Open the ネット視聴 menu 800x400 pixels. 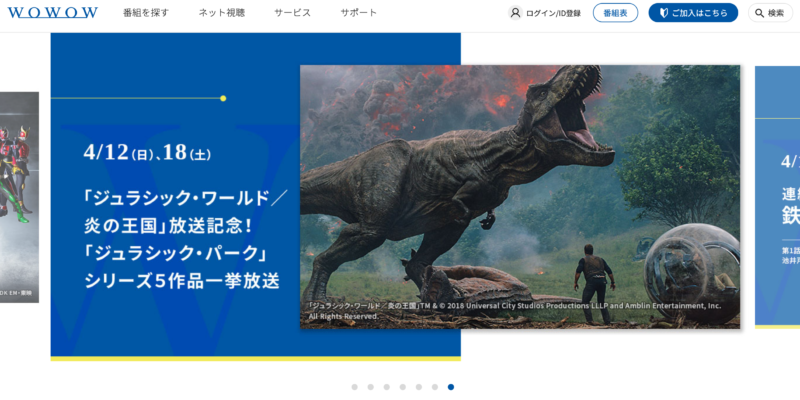(222, 13)
